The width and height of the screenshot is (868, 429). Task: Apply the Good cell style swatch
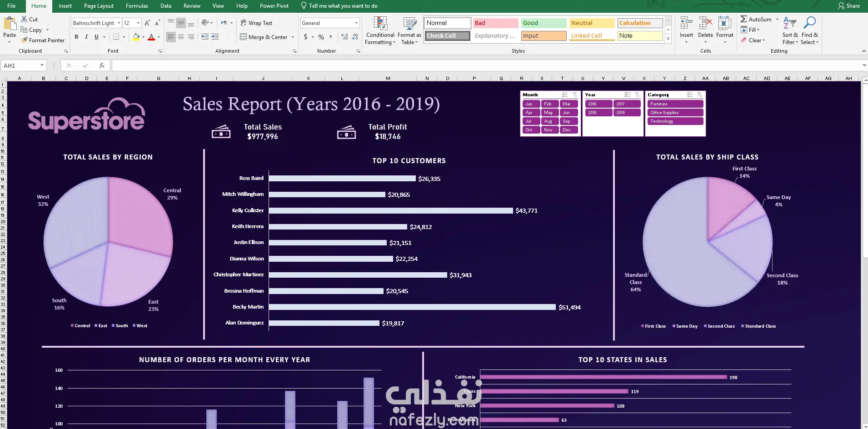(x=544, y=23)
